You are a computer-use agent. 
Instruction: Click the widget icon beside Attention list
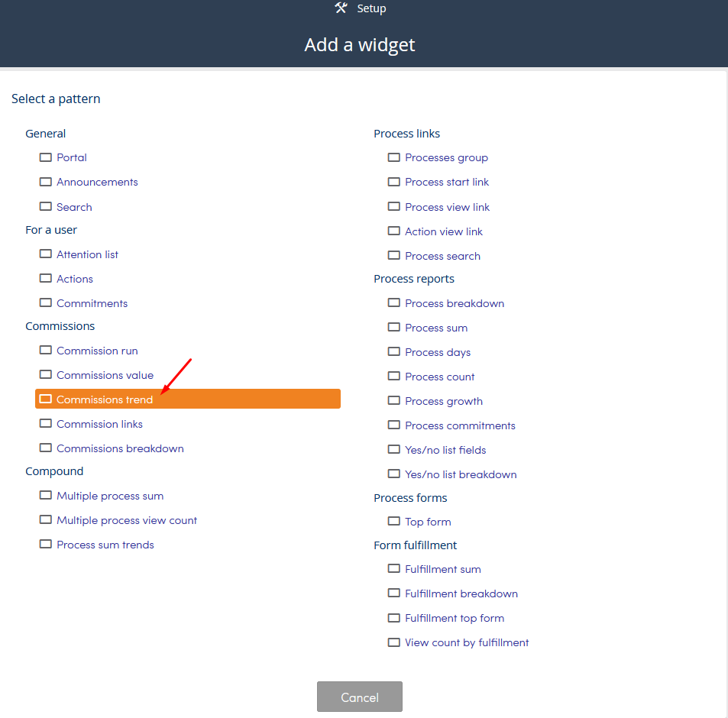click(x=46, y=254)
